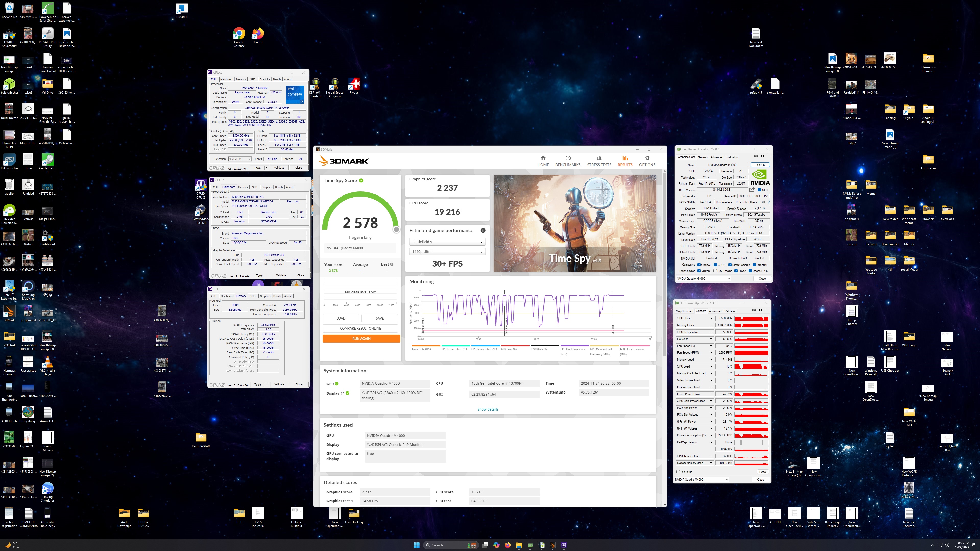Open the Kerbal Space Program desktop icon
Screen dimensions: 980x551
(334, 88)
